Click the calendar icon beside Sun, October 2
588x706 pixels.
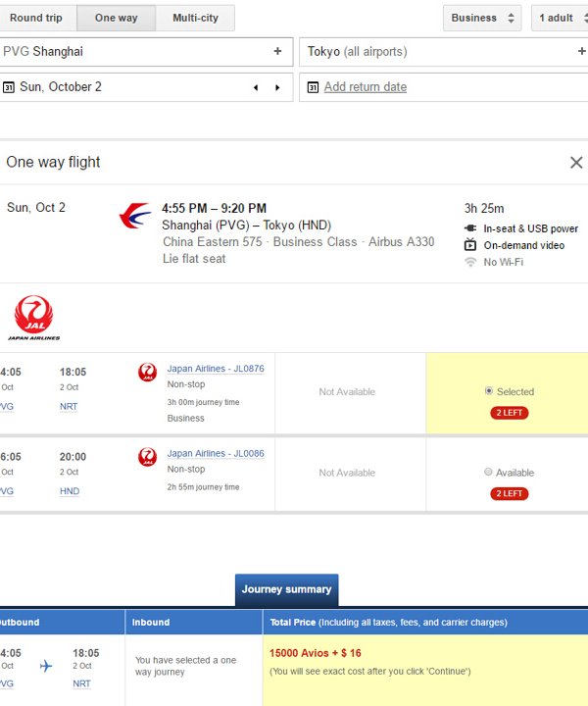(9, 87)
